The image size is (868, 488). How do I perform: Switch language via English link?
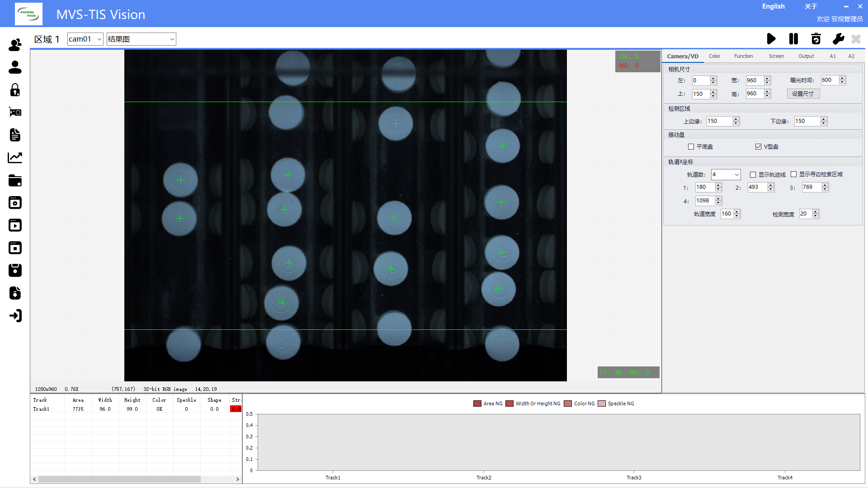pos(773,6)
